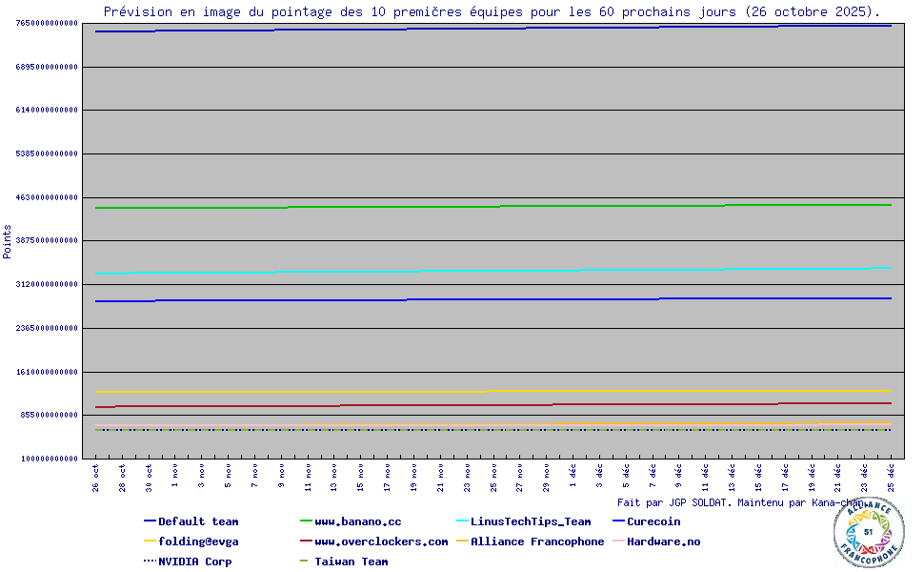This screenshot has height=572, width=924.
Task: Click the pink Hardware.no legend swatch
Action: click(x=618, y=541)
